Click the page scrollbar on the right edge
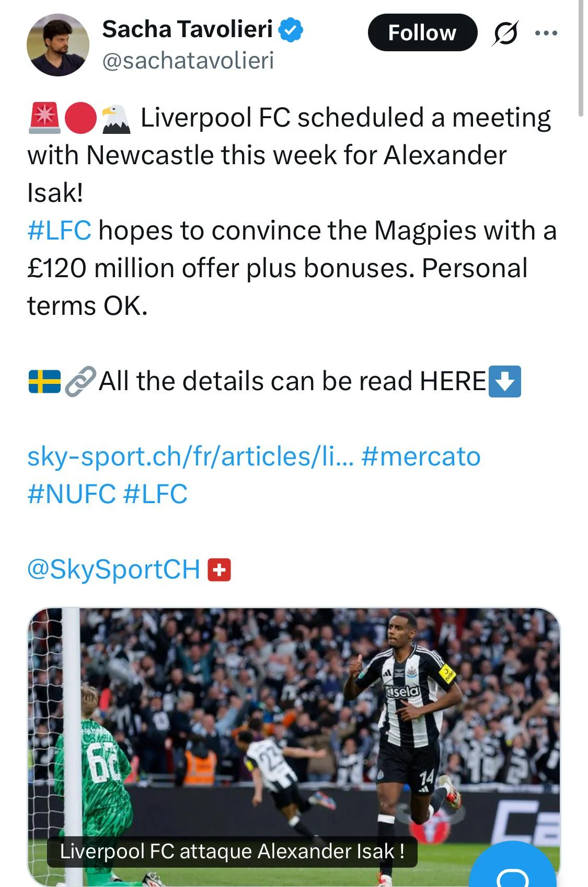This screenshot has width=588, height=887. pos(581,58)
